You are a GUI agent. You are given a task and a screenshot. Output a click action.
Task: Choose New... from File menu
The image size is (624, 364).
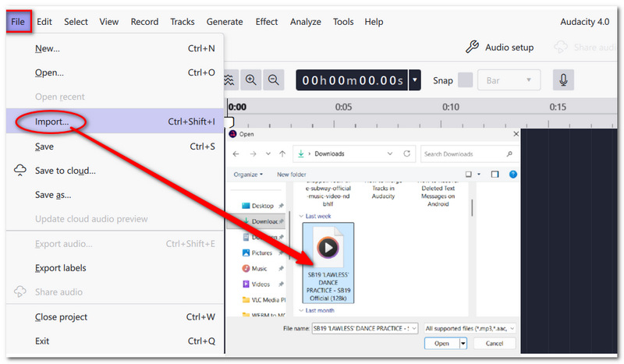pos(115,48)
